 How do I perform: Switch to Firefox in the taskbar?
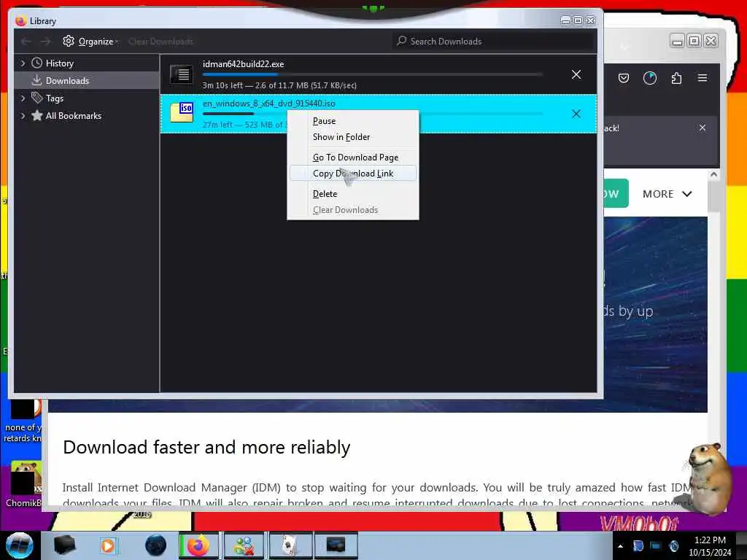click(198, 545)
